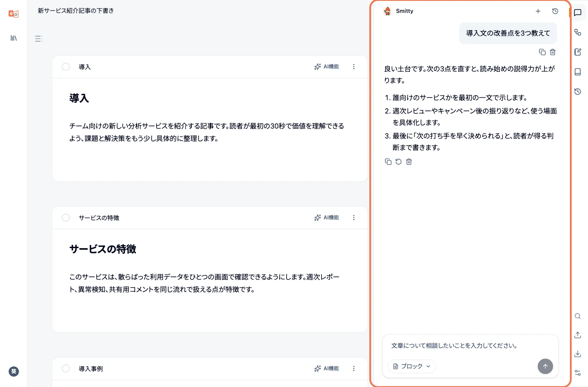Open the three-dot menu on the 導入事例 block
Viewport: 588px width, 387px height.
point(354,369)
